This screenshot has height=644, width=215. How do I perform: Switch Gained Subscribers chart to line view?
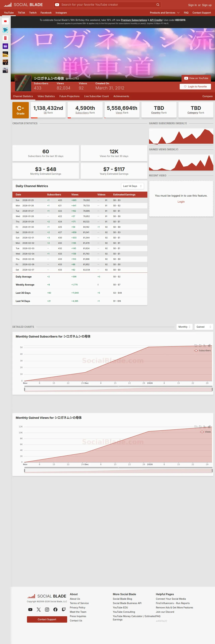204,346
